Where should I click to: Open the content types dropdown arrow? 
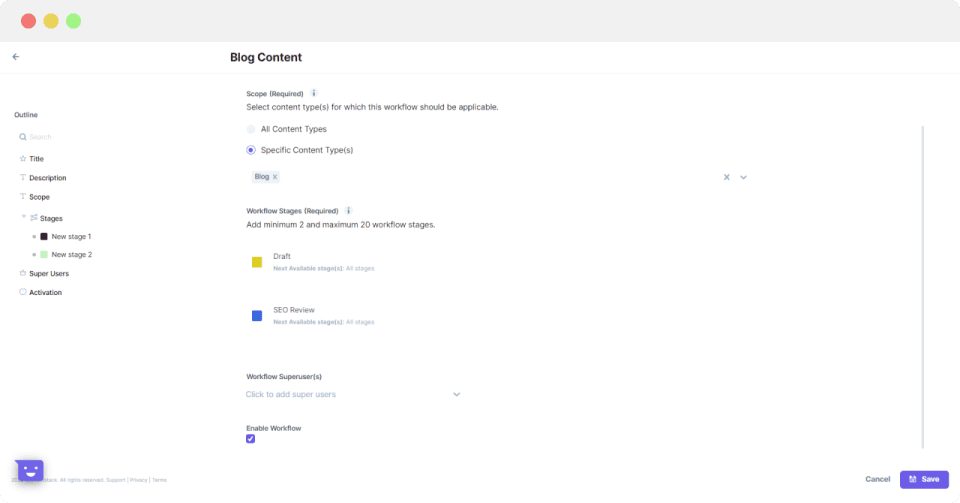pyautogui.click(x=743, y=177)
